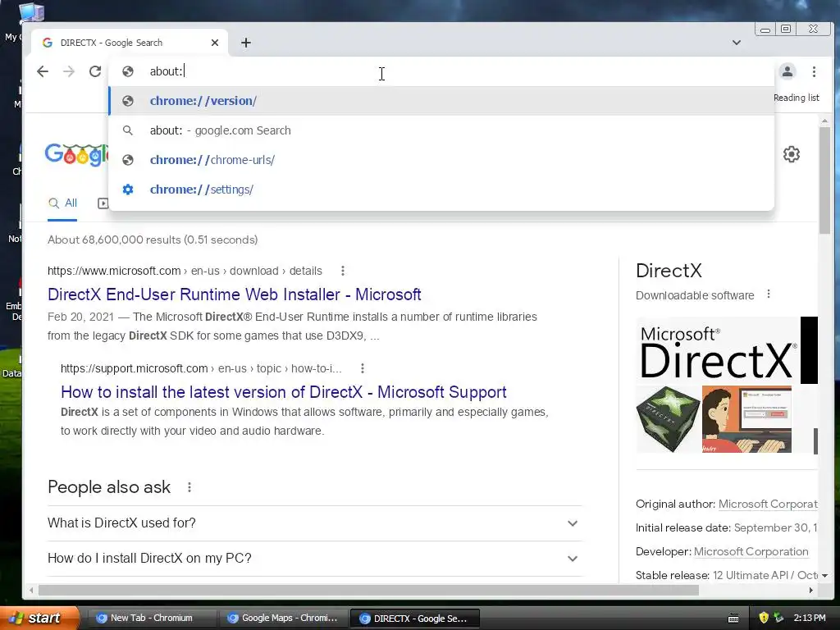Open Google search settings gear icon
Viewport: 840px width, 630px height.
click(x=792, y=154)
